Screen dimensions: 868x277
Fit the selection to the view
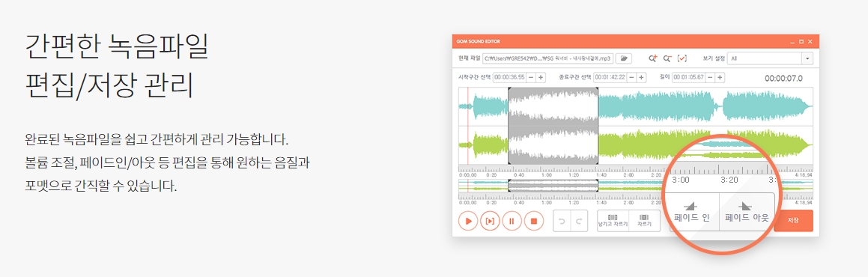[682, 58]
